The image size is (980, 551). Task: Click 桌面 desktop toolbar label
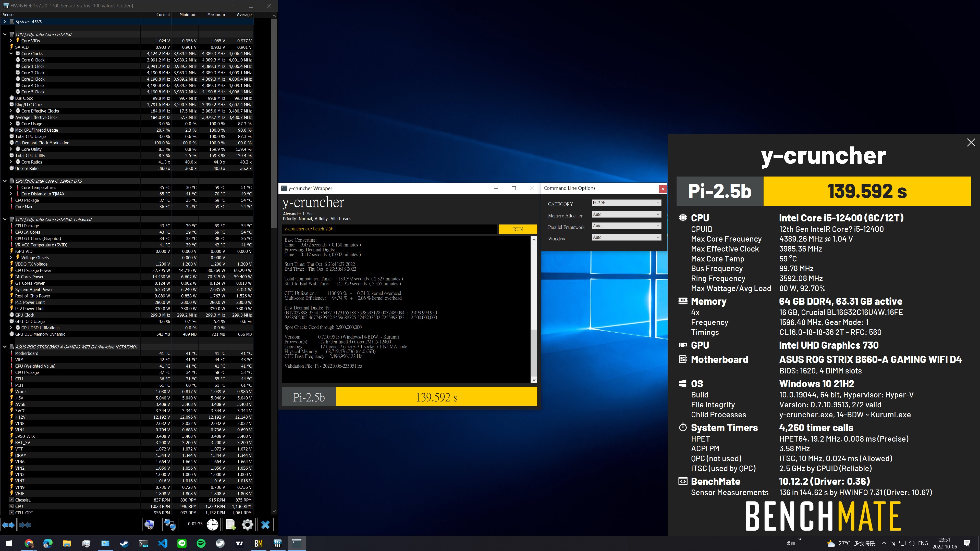coord(791,543)
